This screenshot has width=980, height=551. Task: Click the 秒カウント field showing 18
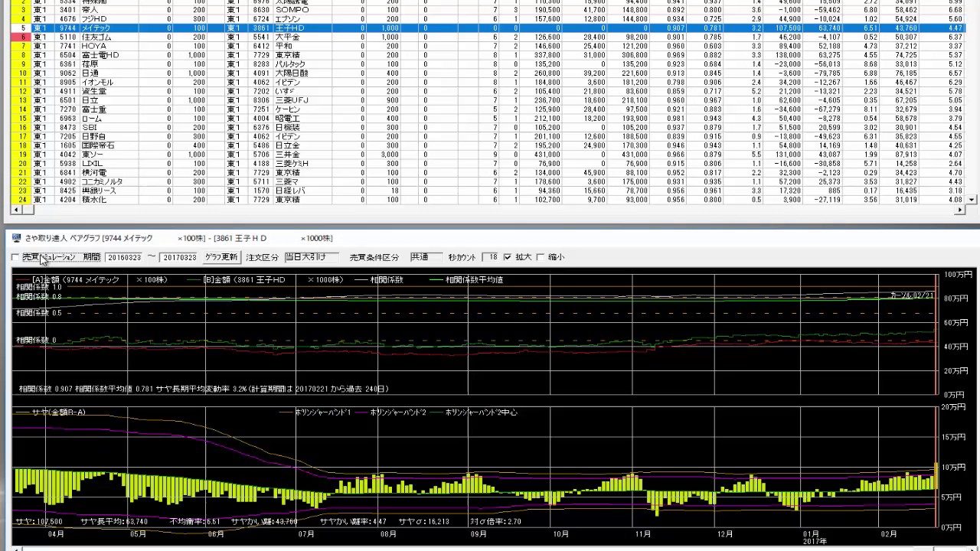pyautogui.click(x=490, y=258)
